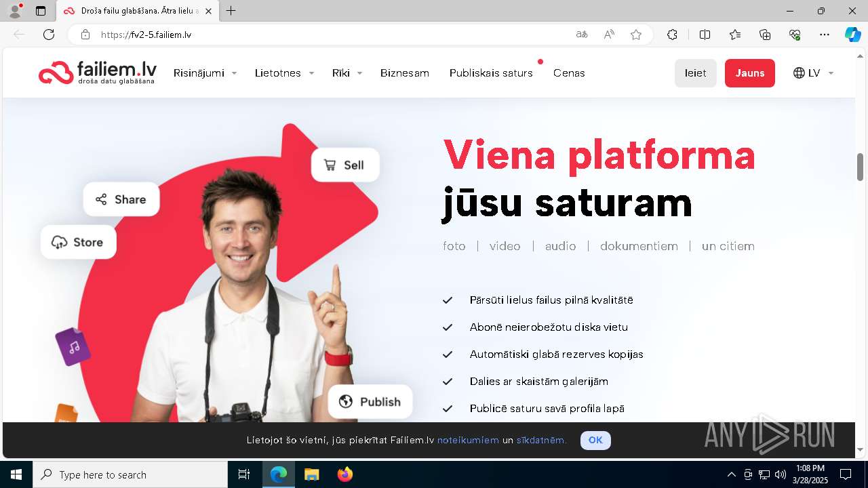This screenshot has height=488, width=868.
Task: Click the 'video' label
Action: coord(505,246)
